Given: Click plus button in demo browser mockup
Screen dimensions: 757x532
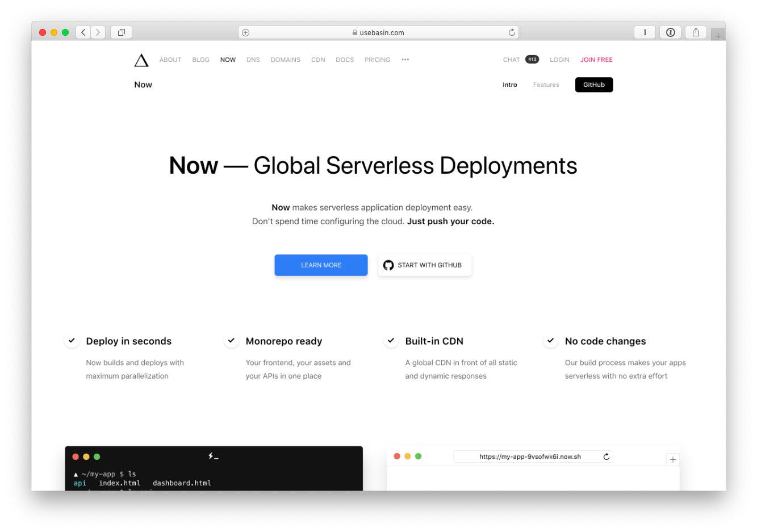Looking at the screenshot, I should tap(673, 459).
